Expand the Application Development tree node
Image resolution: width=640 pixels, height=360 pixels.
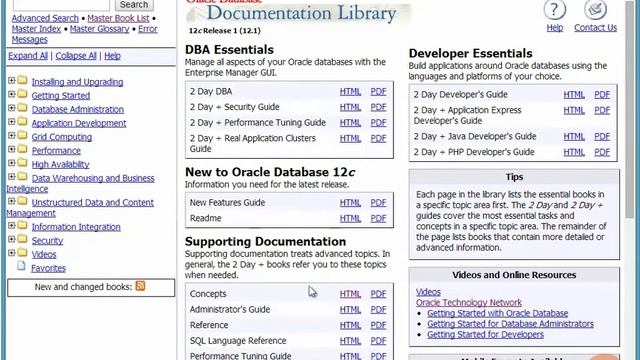pyautogui.click(x=11, y=122)
